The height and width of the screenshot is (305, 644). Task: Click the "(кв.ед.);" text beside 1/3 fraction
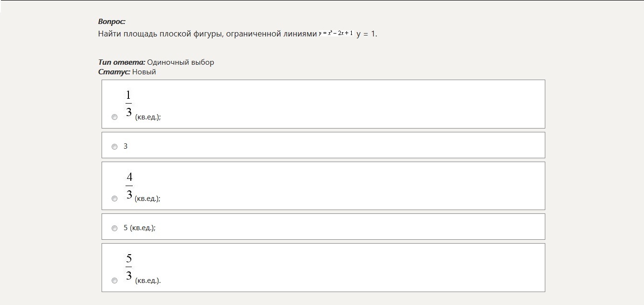click(x=148, y=117)
